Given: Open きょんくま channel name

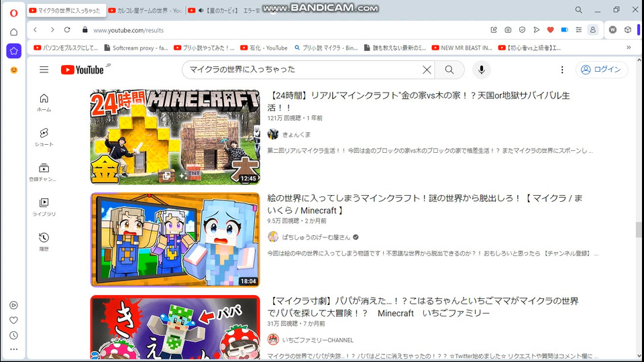Looking at the screenshot, I should click(297, 134).
